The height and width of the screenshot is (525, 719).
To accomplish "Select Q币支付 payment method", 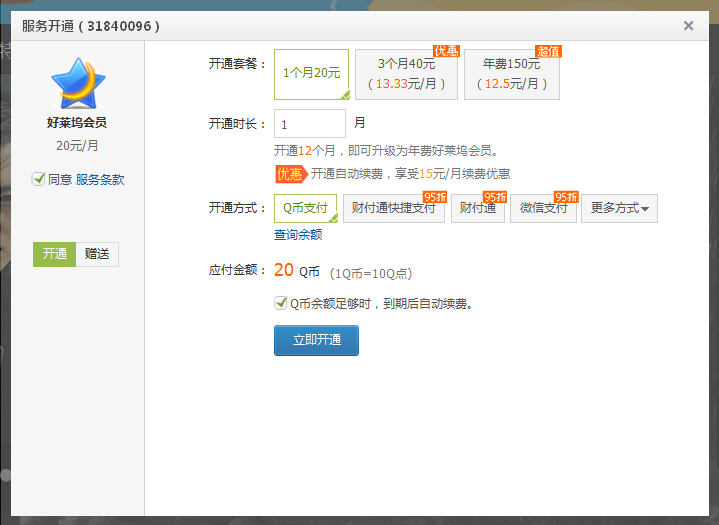I will pyautogui.click(x=305, y=208).
